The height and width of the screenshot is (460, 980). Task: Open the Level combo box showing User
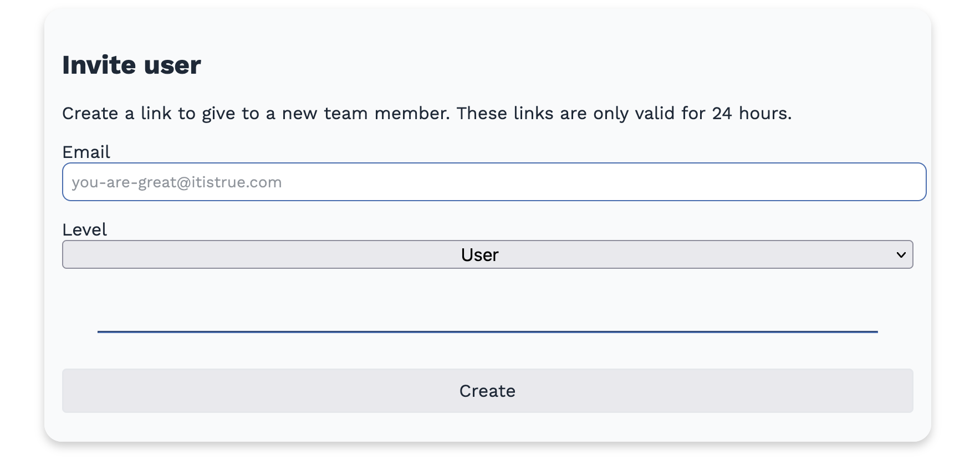[487, 254]
